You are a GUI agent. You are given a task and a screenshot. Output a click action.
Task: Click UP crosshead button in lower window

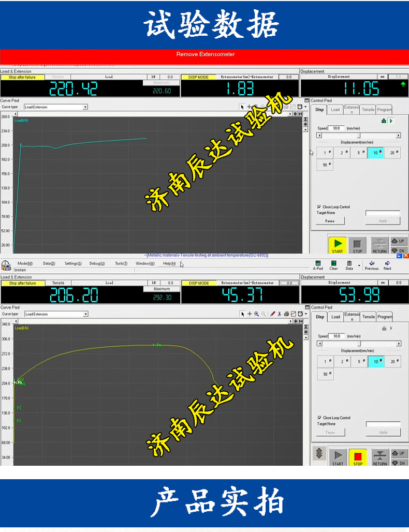tap(399, 453)
